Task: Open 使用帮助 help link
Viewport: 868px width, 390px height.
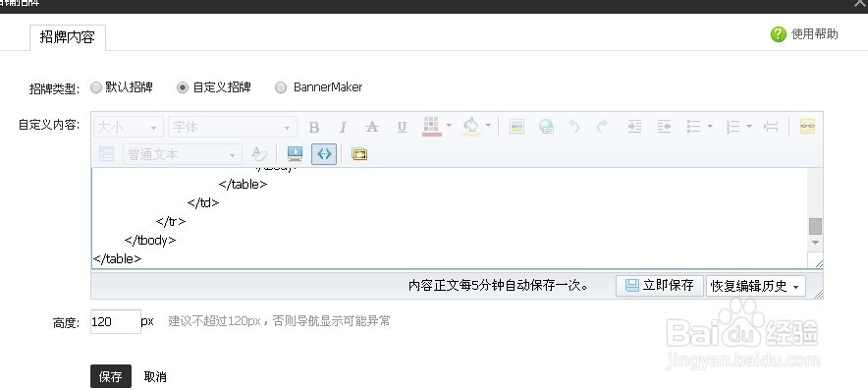Action: point(814,34)
